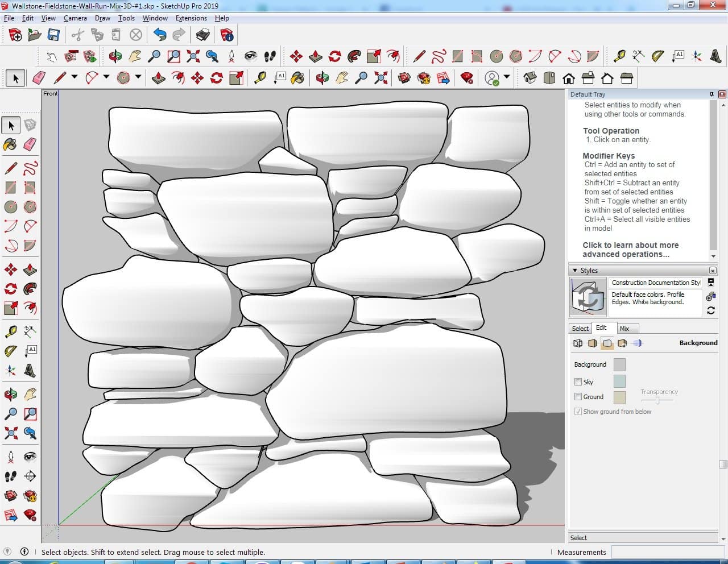Image resolution: width=728 pixels, height=564 pixels.
Task: Click Update Style with changes thumbnail
Action: tap(588, 297)
